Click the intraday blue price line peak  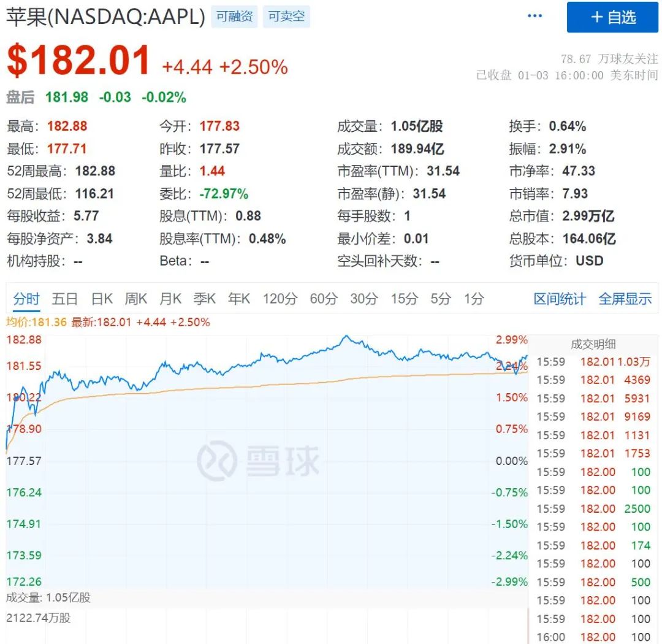346,336
